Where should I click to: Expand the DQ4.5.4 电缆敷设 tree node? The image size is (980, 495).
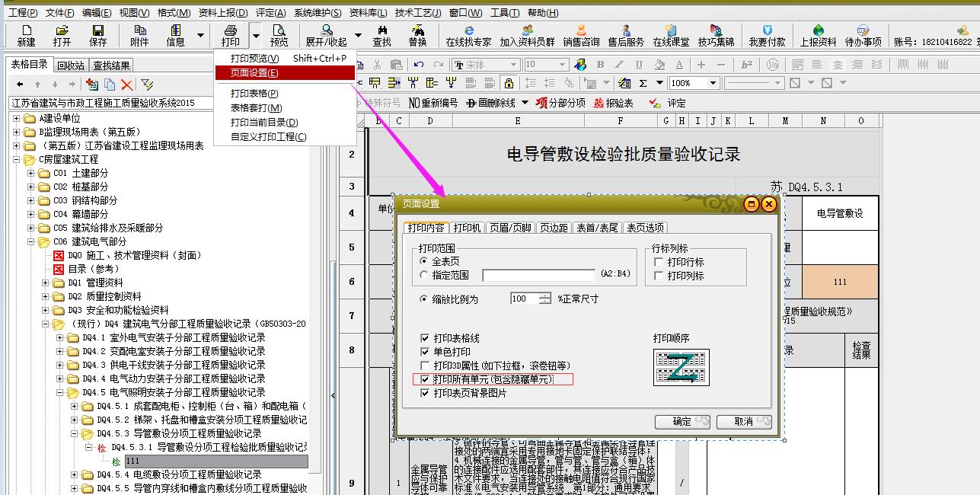click(x=75, y=474)
